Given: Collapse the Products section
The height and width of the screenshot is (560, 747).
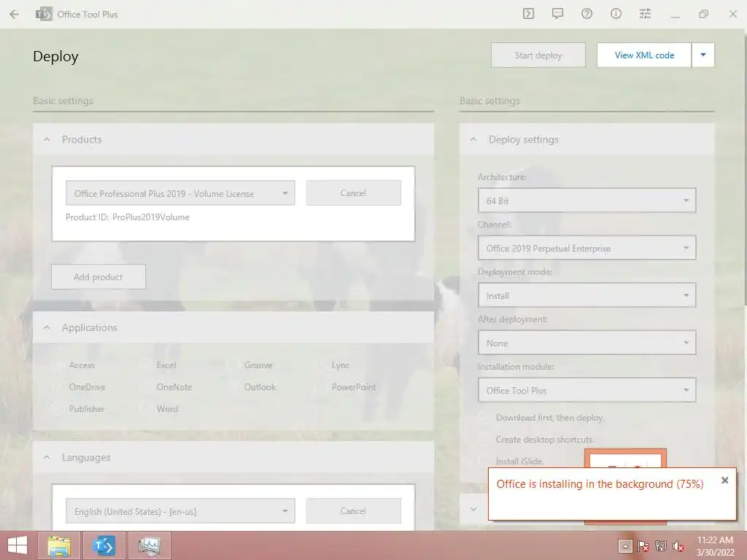Looking at the screenshot, I should [x=47, y=139].
